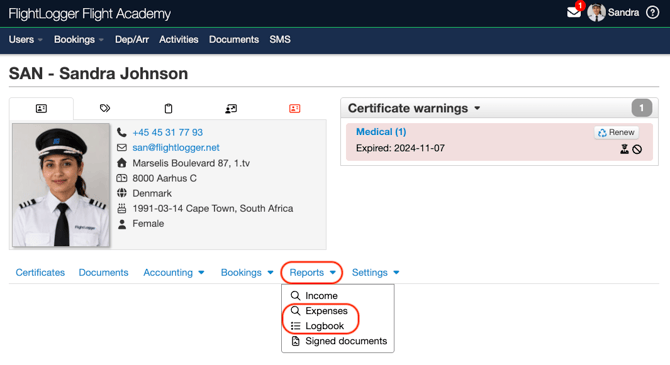The width and height of the screenshot is (670, 365).
Task: Click the certificate warnings count badge
Action: pos(641,108)
